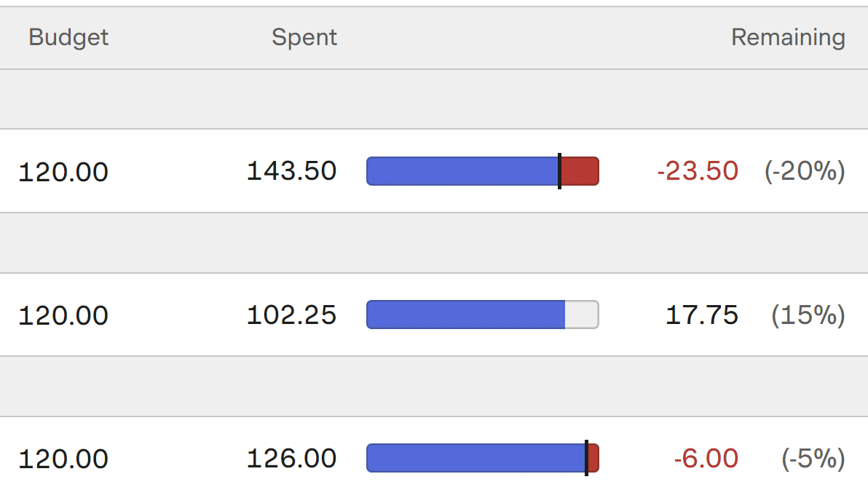Click the black budget marker on the 143.50 bar
Image resolution: width=868 pixels, height=490 pixels.
tap(560, 171)
